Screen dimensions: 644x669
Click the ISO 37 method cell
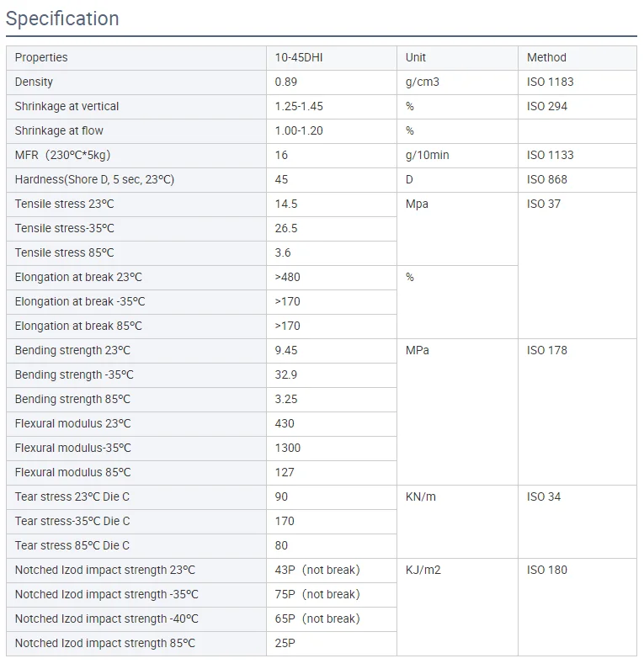(577, 265)
